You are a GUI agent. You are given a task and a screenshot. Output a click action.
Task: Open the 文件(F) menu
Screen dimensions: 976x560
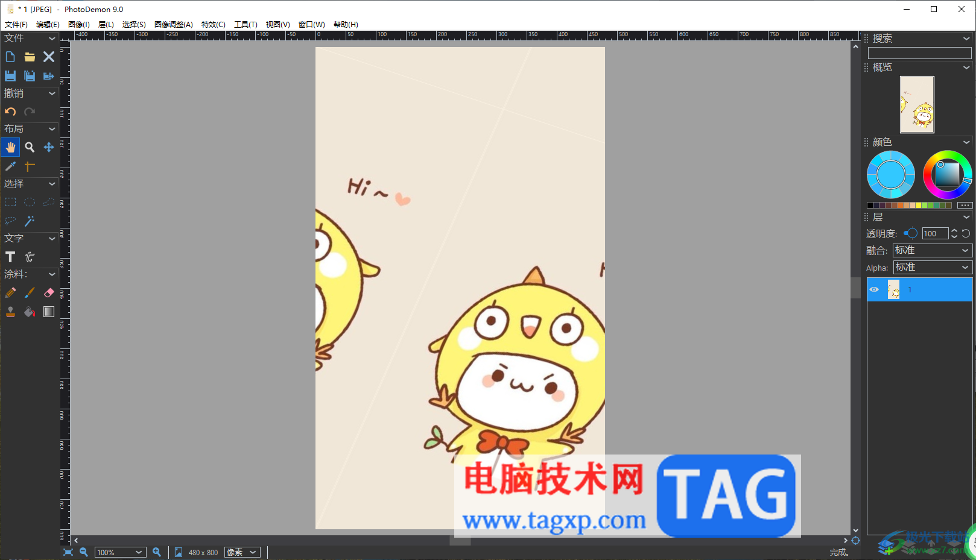(16, 25)
